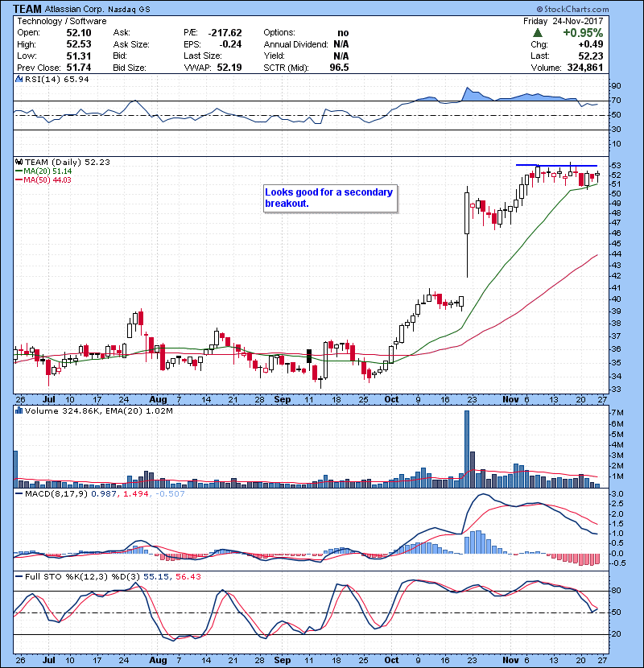Click the red MA(50) 44.03 legend
The width and height of the screenshot is (644, 668).
point(43,179)
